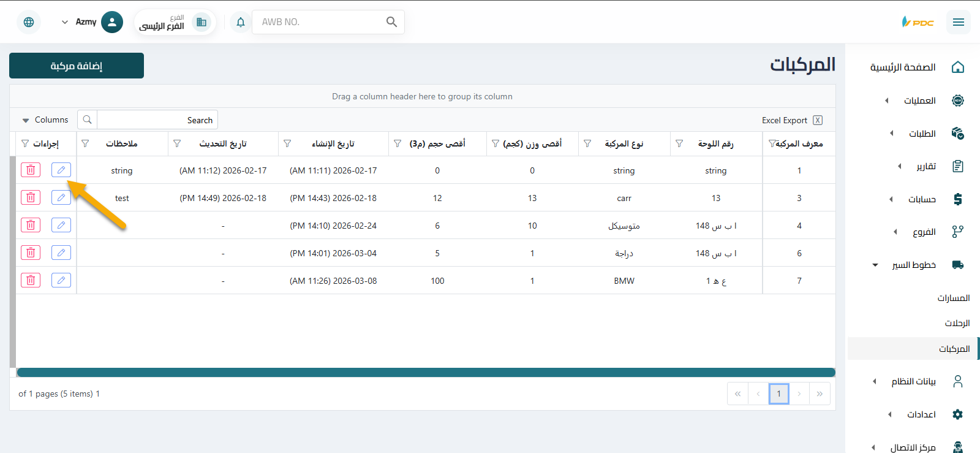Open the notifications bell
Image resolution: width=980 pixels, height=453 pixels.
[x=241, y=22]
